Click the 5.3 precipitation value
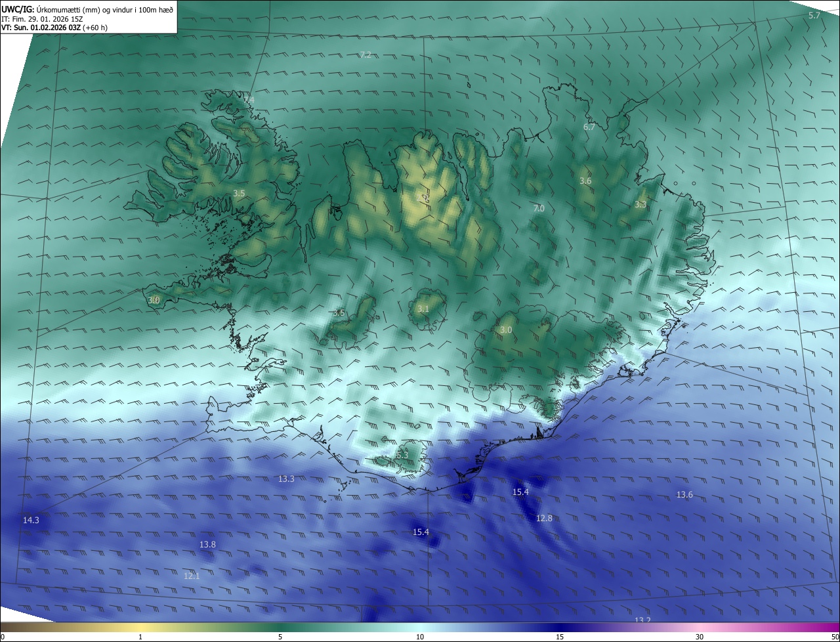Viewport: 840px width, 642px height. [402, 455]
